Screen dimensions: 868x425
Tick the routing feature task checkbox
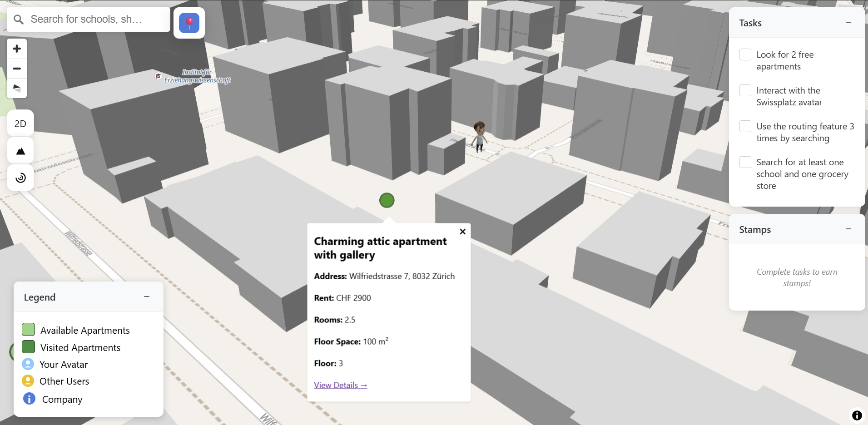745,126
